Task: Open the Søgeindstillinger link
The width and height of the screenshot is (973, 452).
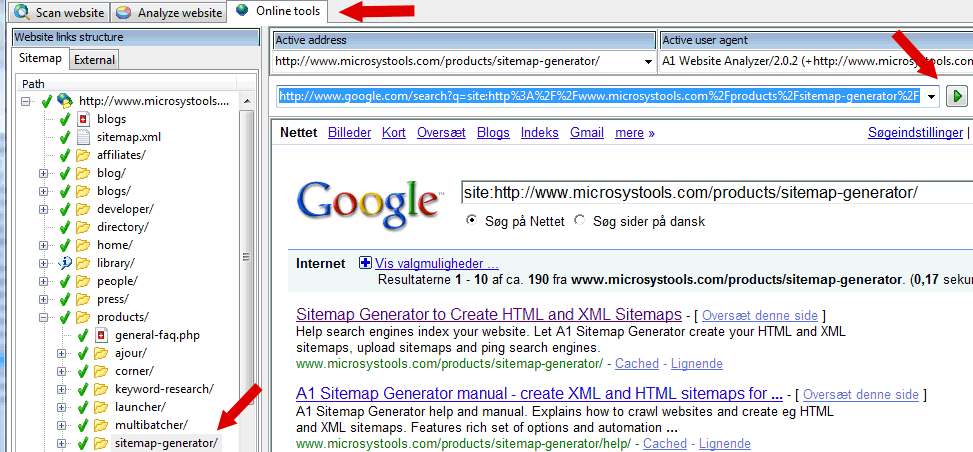Action: [915, 132]
